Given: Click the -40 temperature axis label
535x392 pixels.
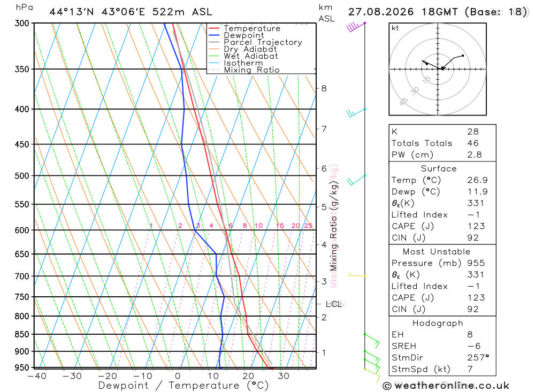Looking at the screenshot, I should (x=37, y=376).
